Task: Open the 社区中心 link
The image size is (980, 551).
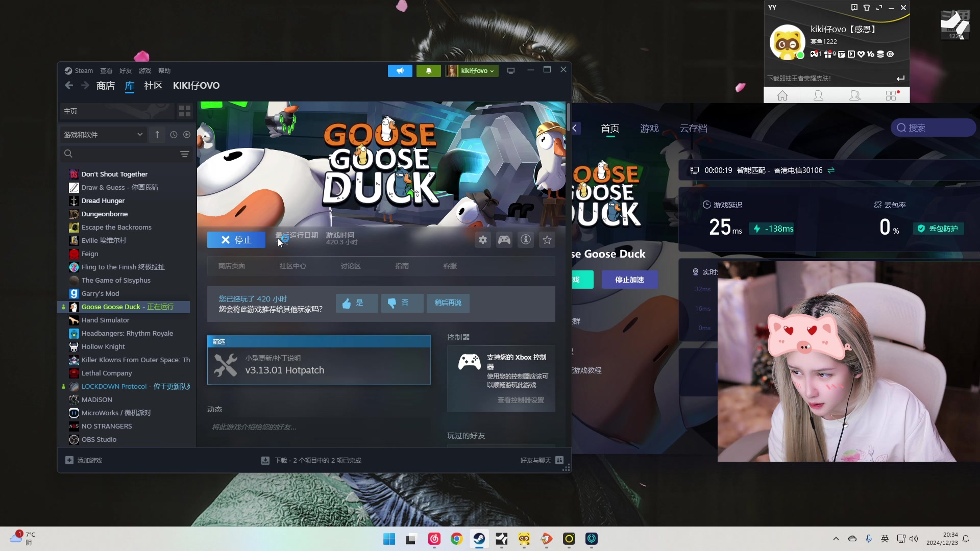Action: click(293, 266)
